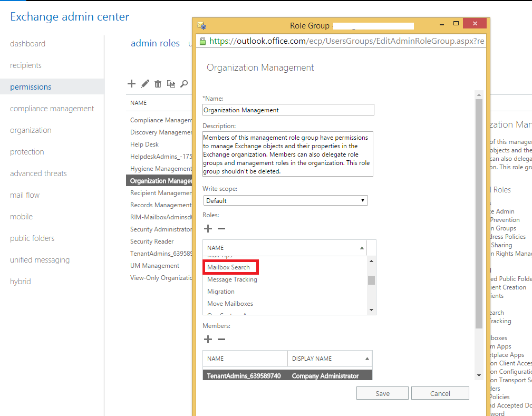Click dialog main scrollbar down arrow
The width and height of the screenshot is (532, 416).
479,375
